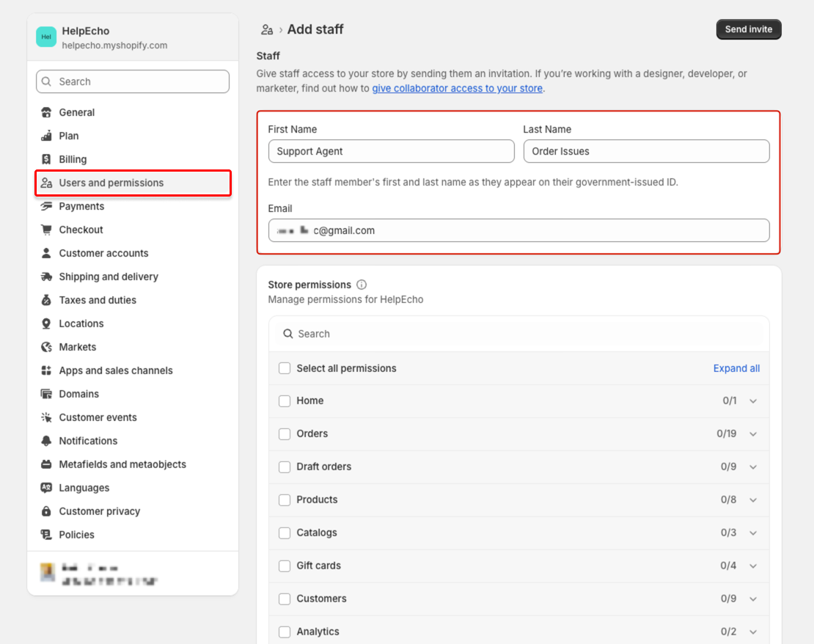Click the Email input field
This screenshot has height=644, width=814.
click(x=518, y=230)
